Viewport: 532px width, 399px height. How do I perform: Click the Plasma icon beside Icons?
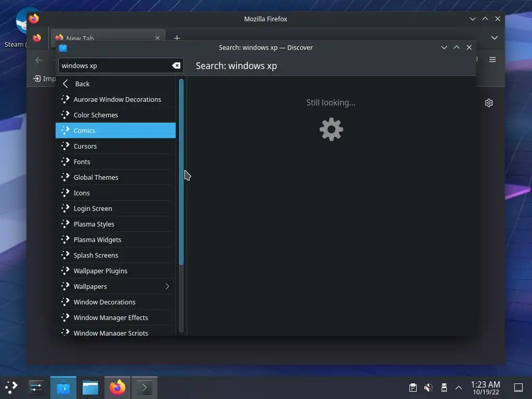[65, 193]
